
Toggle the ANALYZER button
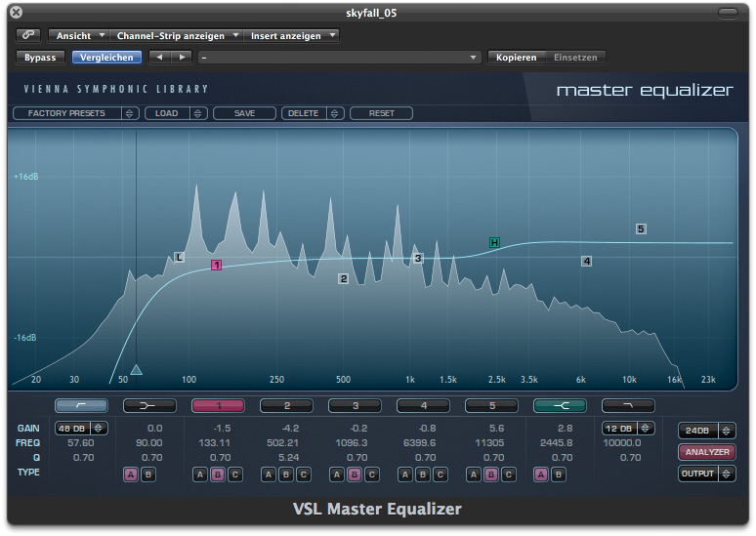coord(707,452)
